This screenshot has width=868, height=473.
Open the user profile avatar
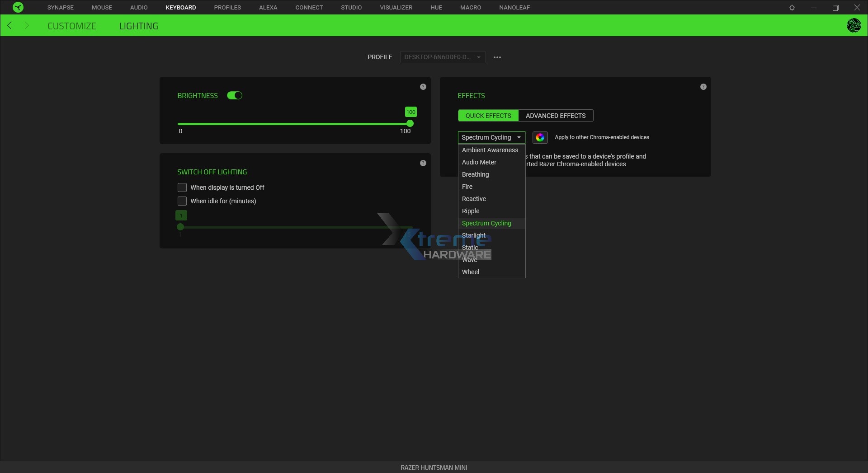point(854,25)
